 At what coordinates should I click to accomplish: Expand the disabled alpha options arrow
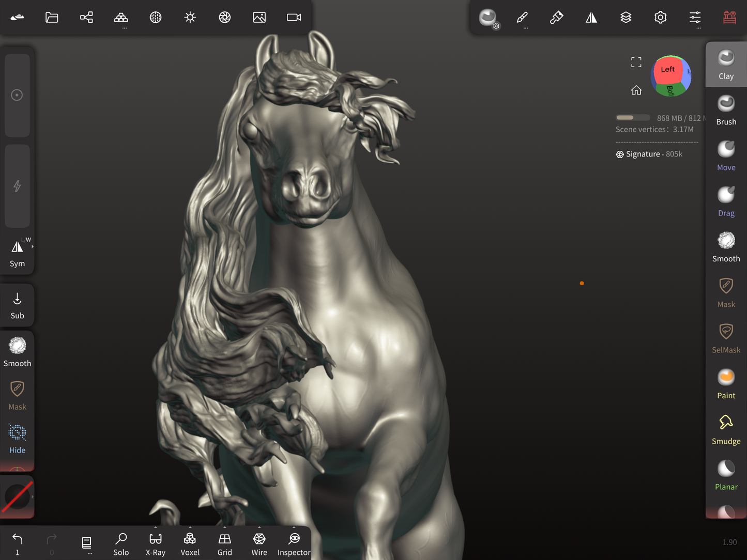(33, 496)
